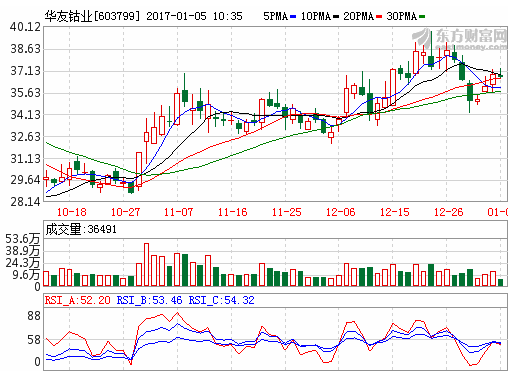Click the 东方财富网 watermark logo
The width and height of the screenshot is (520, 383).
point(460,39)
